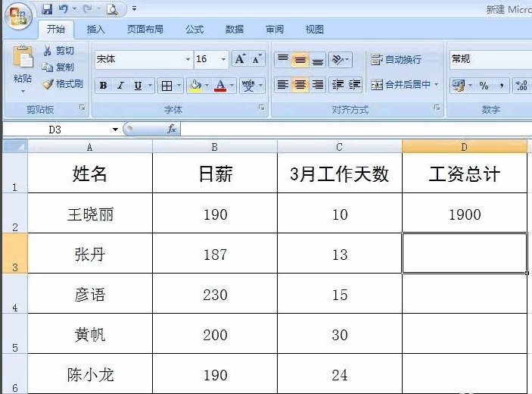This screenshot has width=532, height=394.
Task: Align text right
Action: point(318,85)
